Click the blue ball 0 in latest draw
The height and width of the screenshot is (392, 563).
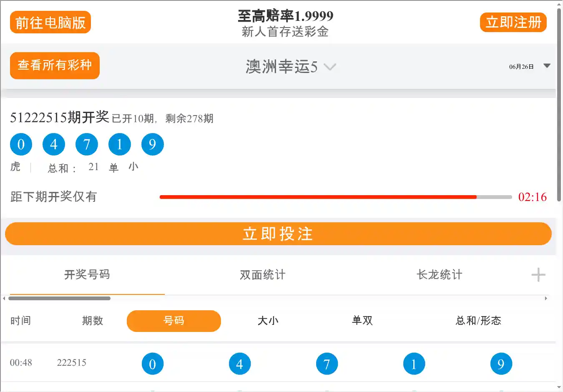[x=21, y=144]
